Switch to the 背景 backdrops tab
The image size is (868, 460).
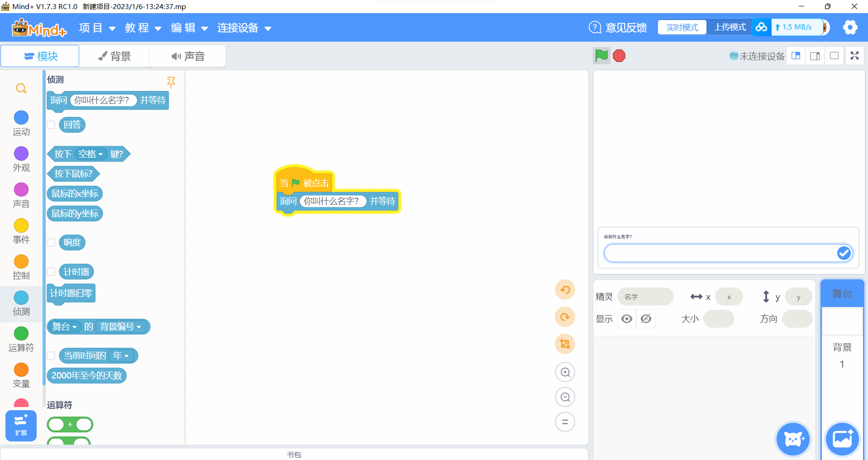[114, 56]
